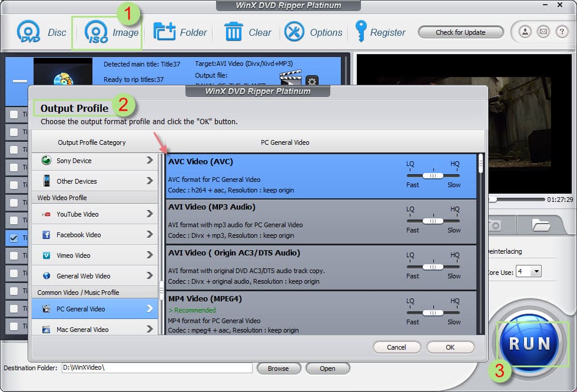Click the Vimeo Video icon
The height and width of the screenshot is (392, 577).
(47, 255)
